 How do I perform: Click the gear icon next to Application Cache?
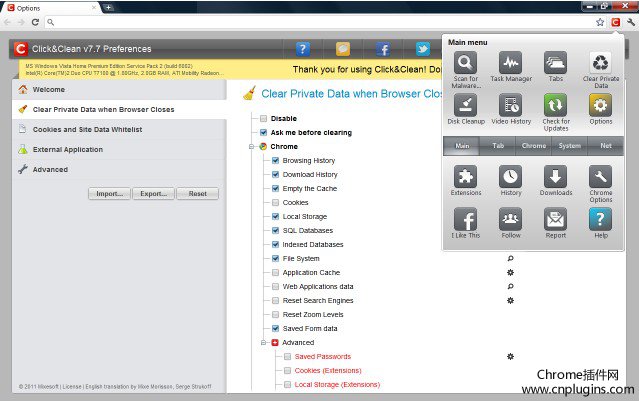(510, 272)
